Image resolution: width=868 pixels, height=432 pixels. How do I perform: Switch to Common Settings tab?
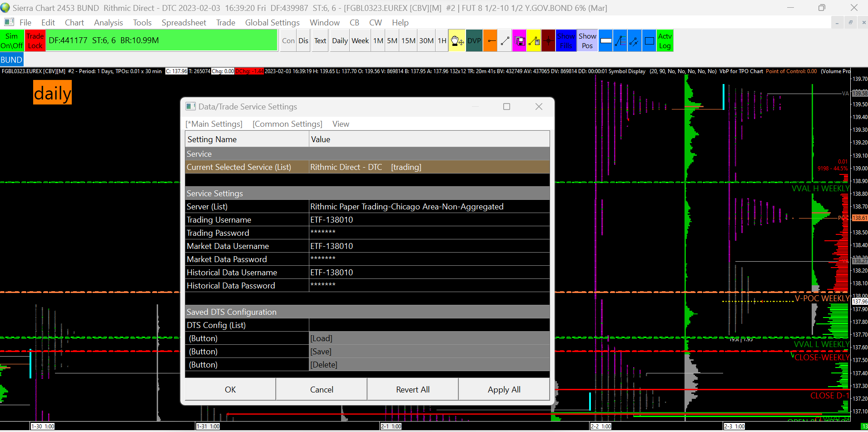click(287, 124)
